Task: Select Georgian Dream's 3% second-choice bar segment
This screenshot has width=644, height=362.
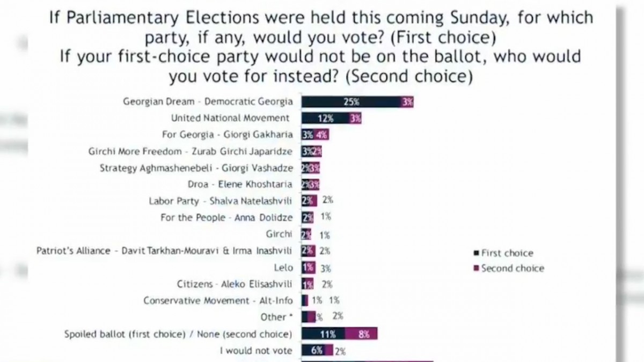Action: click(x=407, y=102)
